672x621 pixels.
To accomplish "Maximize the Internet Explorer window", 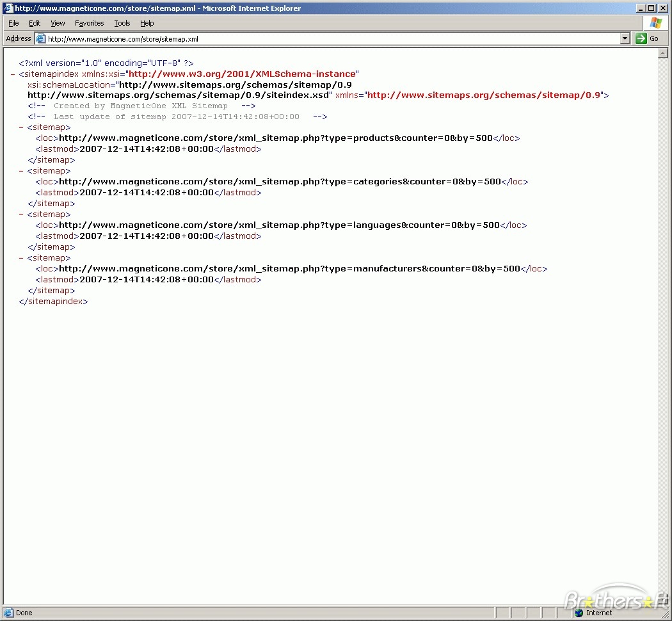I will [x=652, y=8].
